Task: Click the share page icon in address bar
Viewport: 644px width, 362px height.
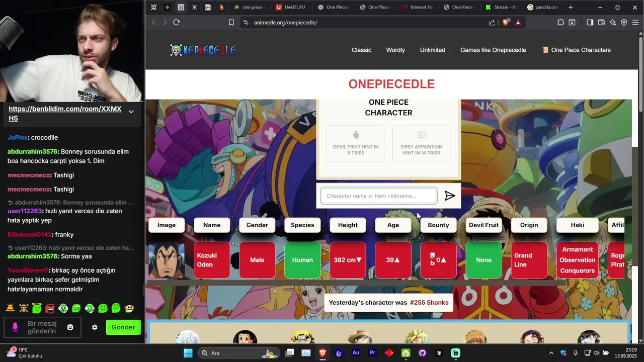Action: click(x=492, y=22)
